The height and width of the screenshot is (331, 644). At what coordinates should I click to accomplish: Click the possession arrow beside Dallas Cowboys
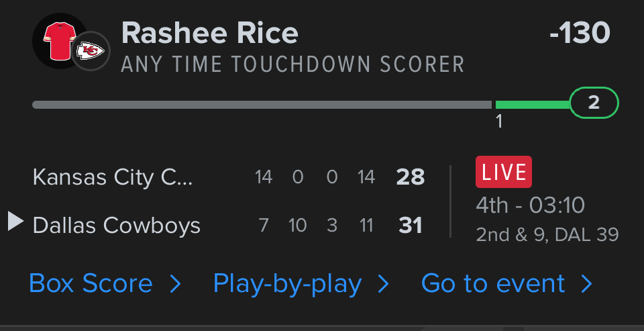click(15, 221)
